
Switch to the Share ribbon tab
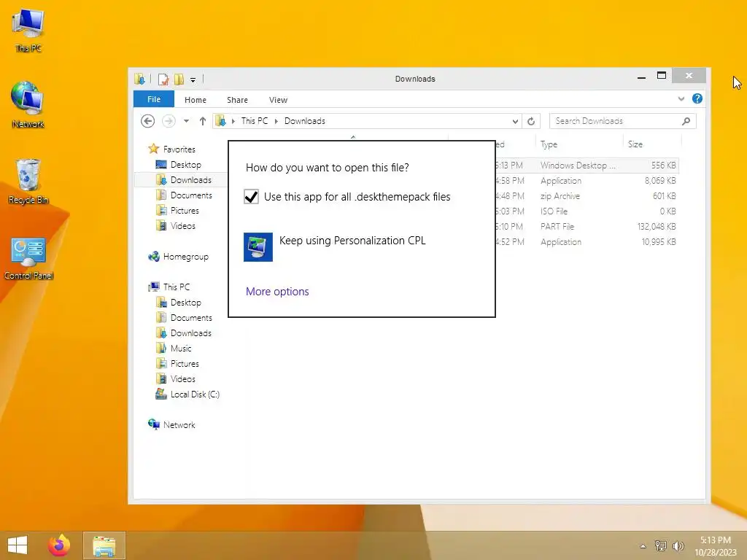pos(237,99)
